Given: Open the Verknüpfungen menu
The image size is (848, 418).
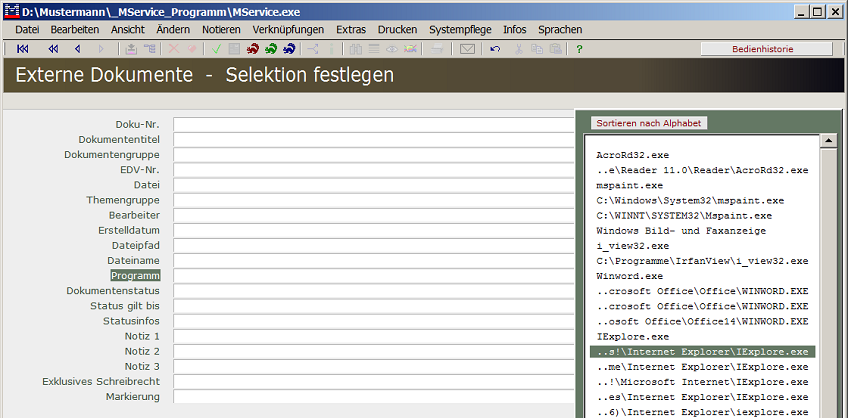Looking at the screenshot, I should pos(288,30).
